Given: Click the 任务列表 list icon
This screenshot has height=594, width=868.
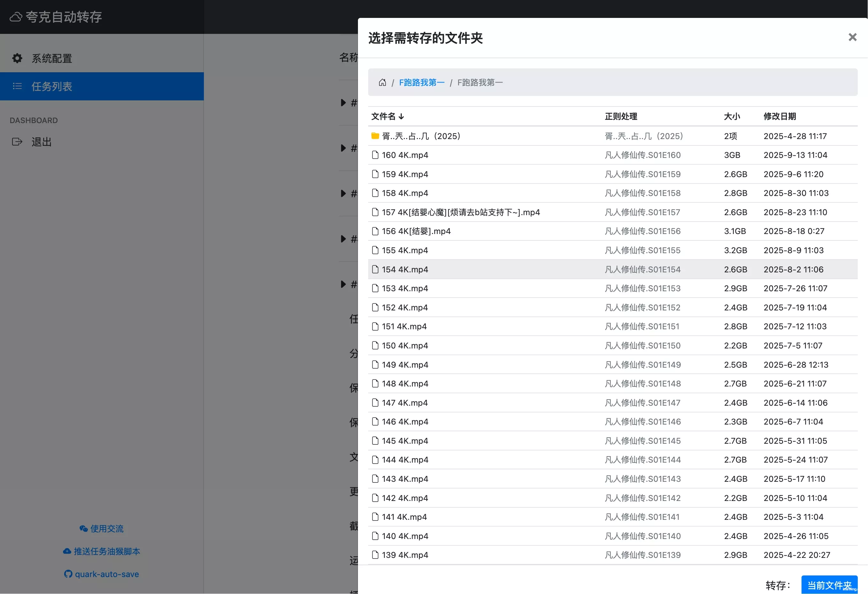Looking at the screenshot, I should coord(17,86).
